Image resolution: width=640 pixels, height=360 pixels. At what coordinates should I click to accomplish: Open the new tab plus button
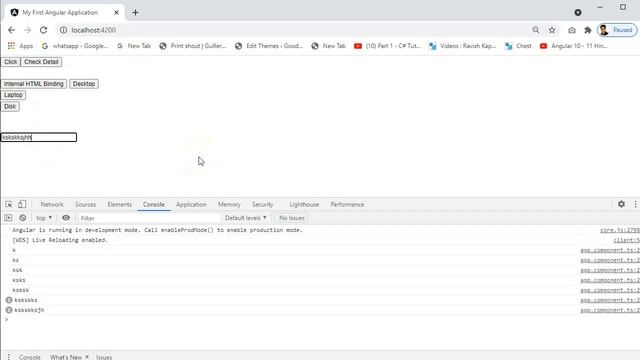click(135, 13)
